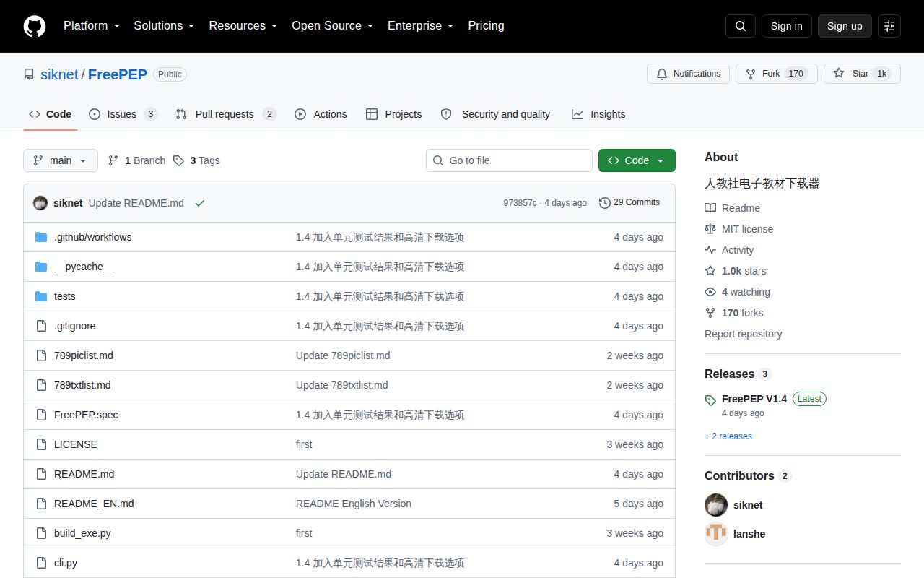This screenshot has height=578, width=924.
Task: Expand the Resources menu
Action: (243, 25)
